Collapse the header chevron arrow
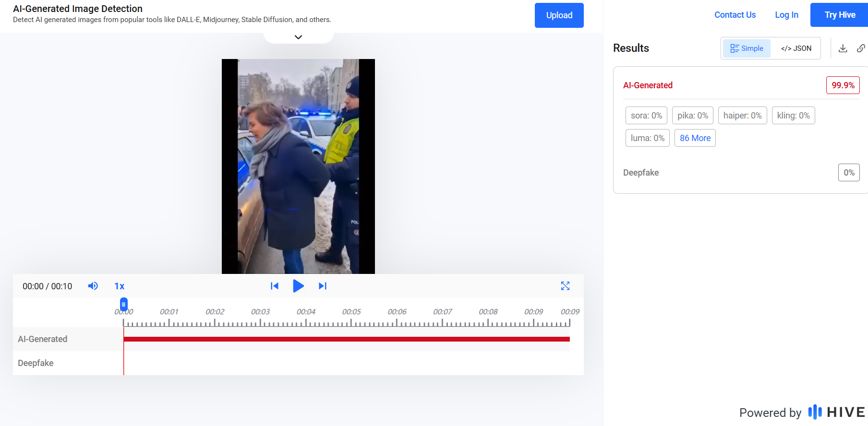 click(298, 37)
